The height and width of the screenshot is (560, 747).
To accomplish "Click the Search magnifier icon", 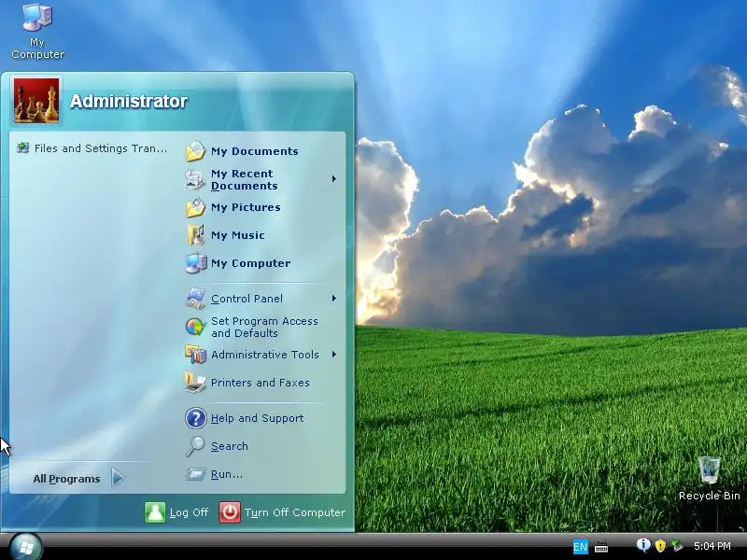I will (x=195, y=446).
